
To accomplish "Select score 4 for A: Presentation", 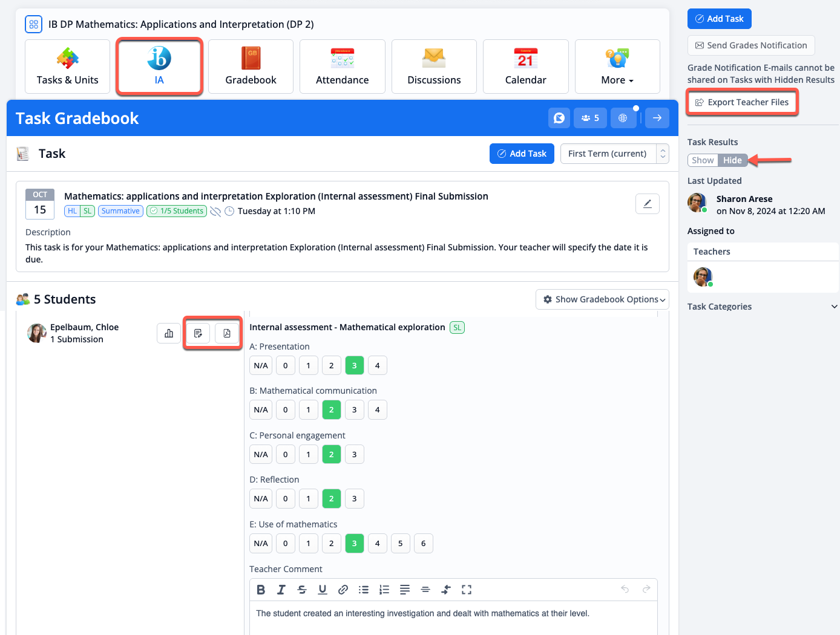I will 377,365.
